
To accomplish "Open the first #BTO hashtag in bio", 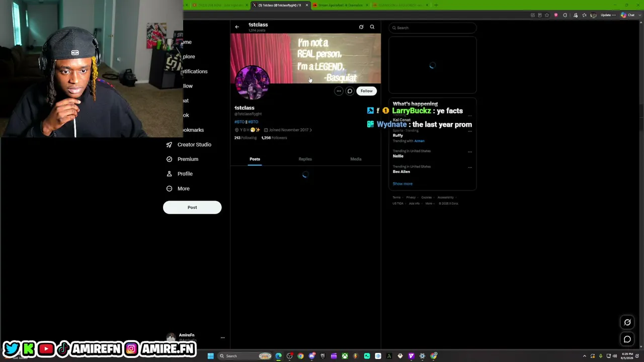I will click(x=239, y=122).
